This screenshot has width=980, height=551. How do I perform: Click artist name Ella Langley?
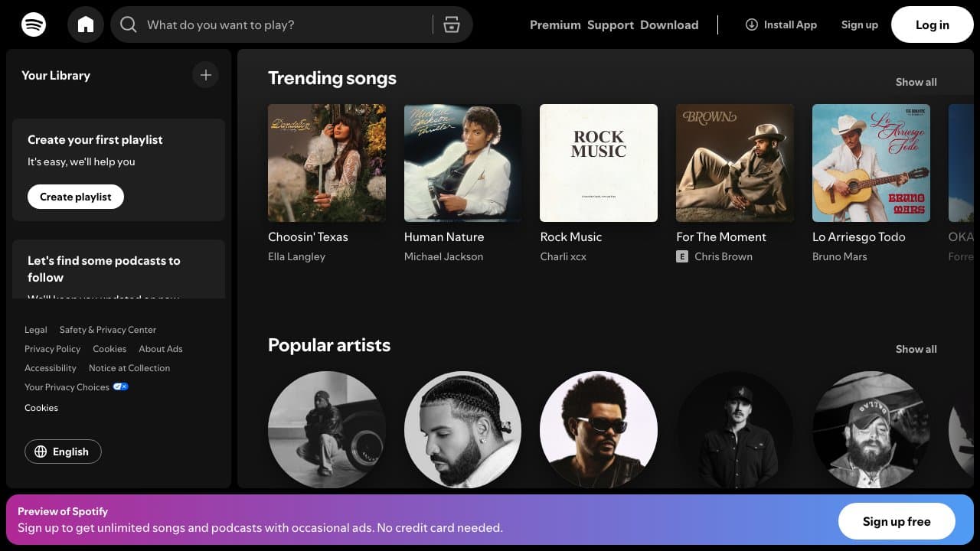click(x=297, y=257)
